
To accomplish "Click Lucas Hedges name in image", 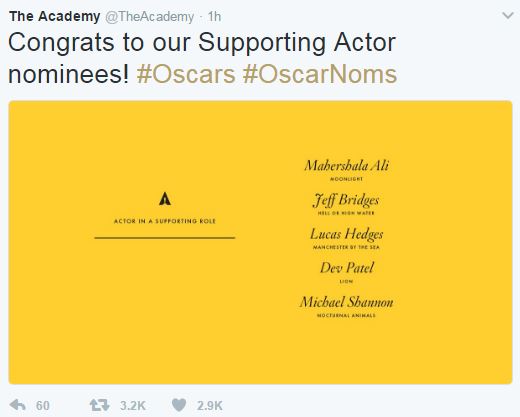I will [x=347, y=234].
